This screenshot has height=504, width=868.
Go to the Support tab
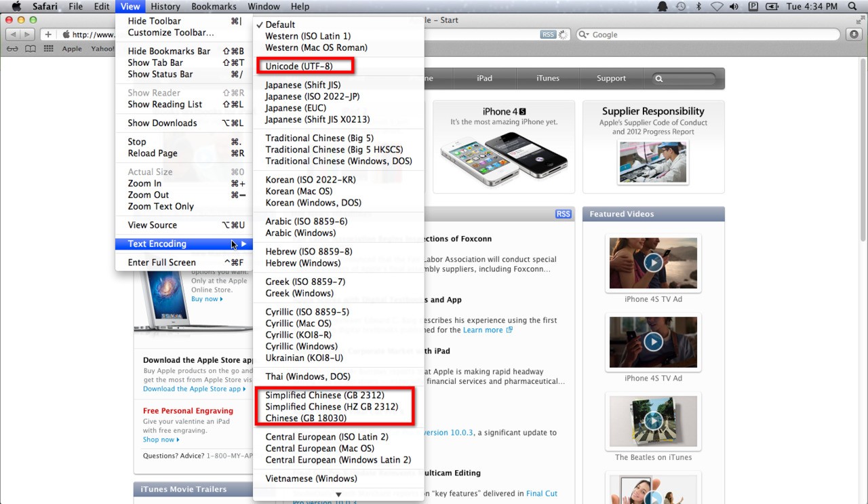click(611, 79)
